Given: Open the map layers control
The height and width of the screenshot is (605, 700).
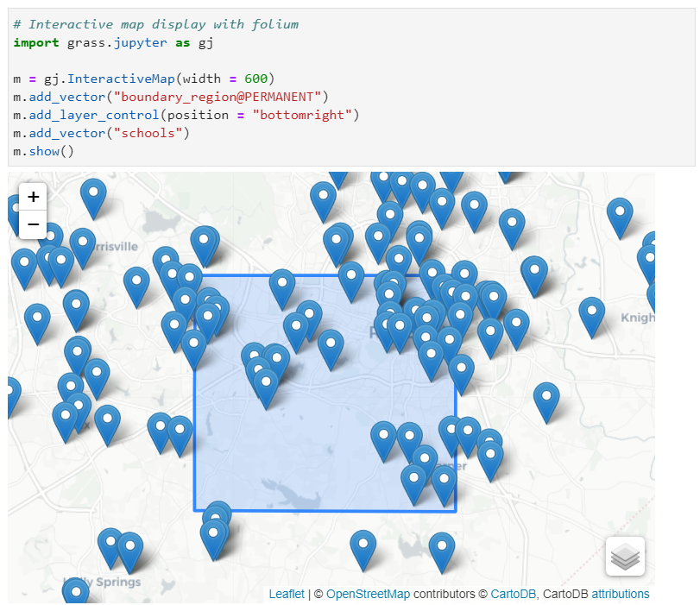Looking at the screenshot, I should (x=625, y=556).
